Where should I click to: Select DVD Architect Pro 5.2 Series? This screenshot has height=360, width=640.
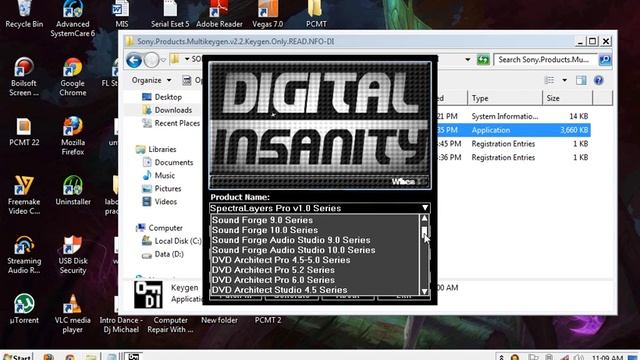[315, 270]
